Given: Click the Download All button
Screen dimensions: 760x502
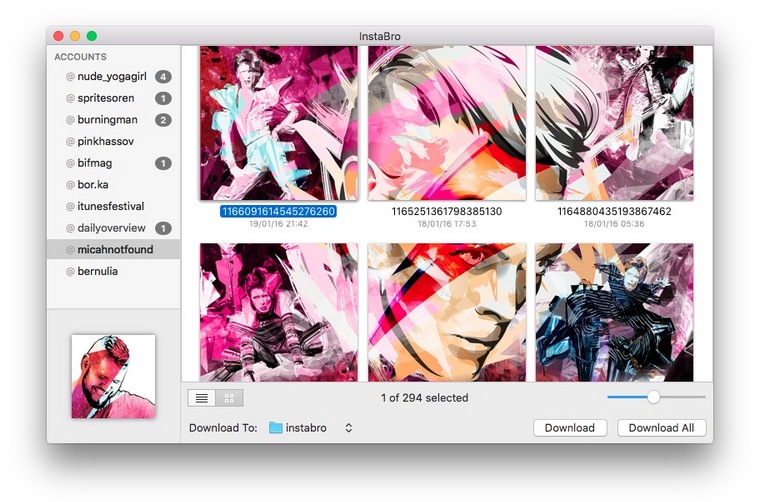Looking at the screenshot, I should pos(662,428).
